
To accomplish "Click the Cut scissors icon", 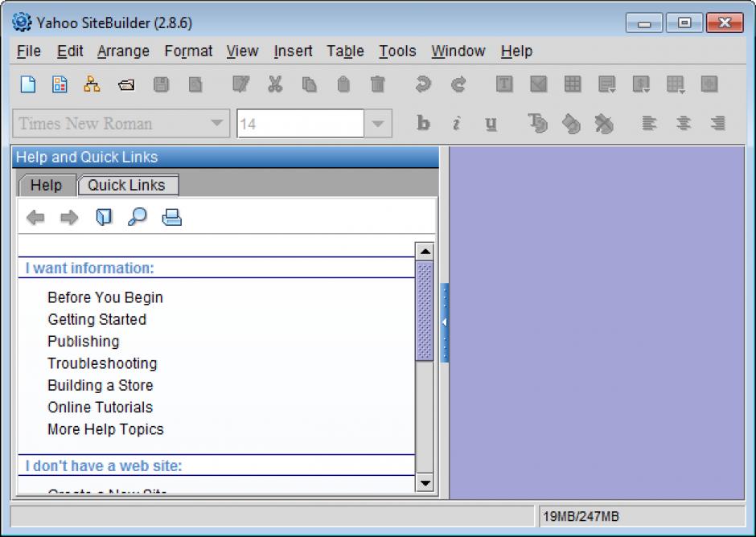I will pyautogui.click(x=275, y=84).
